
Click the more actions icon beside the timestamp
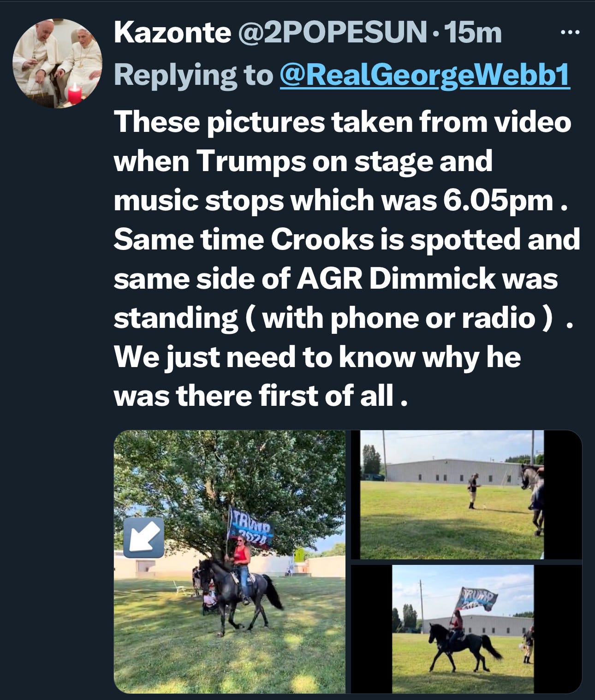tap(571, 31)
